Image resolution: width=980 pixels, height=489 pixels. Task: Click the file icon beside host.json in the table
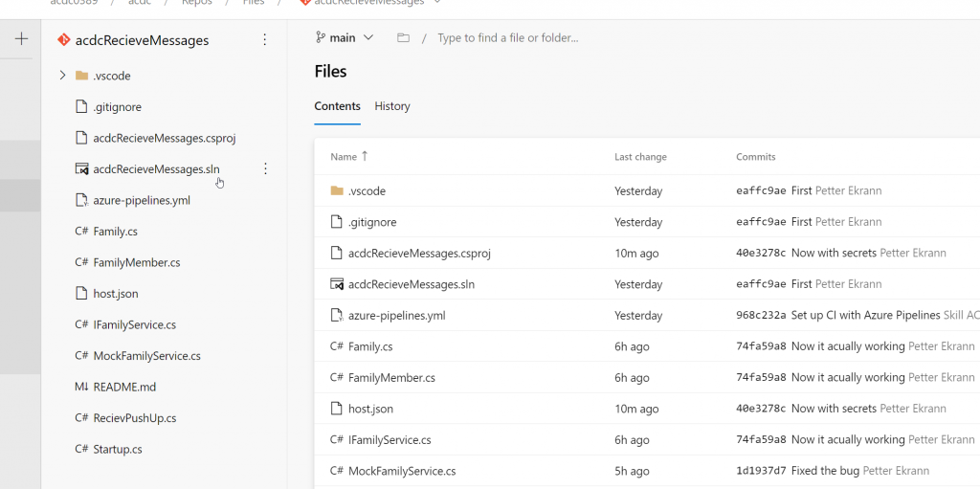click(336, 409)
